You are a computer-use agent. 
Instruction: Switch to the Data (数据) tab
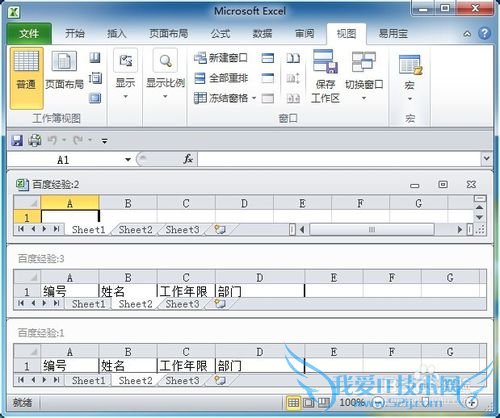[262, 33]
